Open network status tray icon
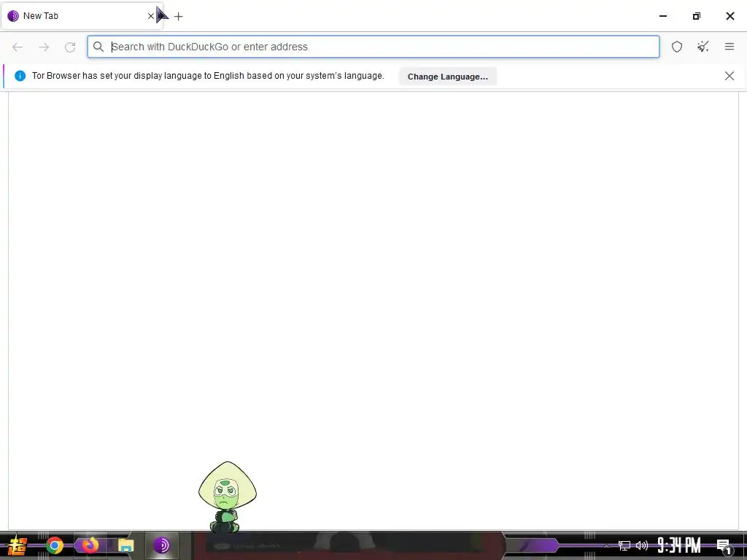This screenshot has width=747, height=560. (624, 545)
